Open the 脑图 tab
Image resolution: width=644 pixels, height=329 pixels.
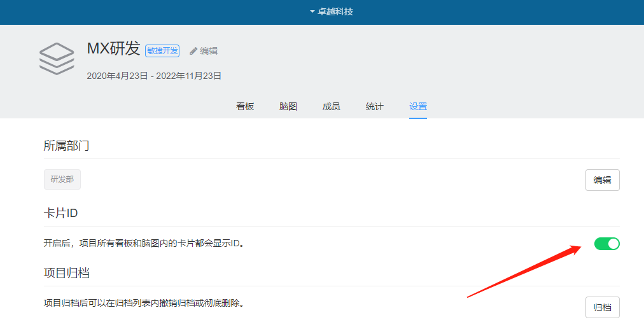tap(288, 106)
